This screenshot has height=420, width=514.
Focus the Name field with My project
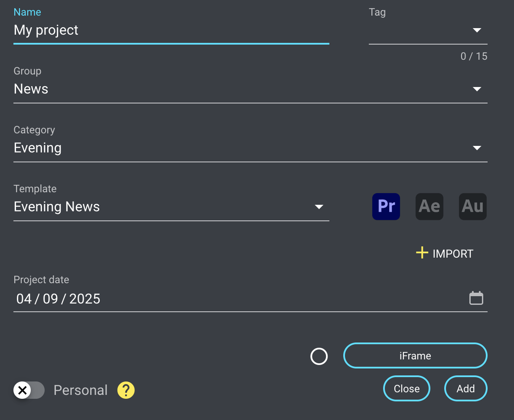(171, 30)
